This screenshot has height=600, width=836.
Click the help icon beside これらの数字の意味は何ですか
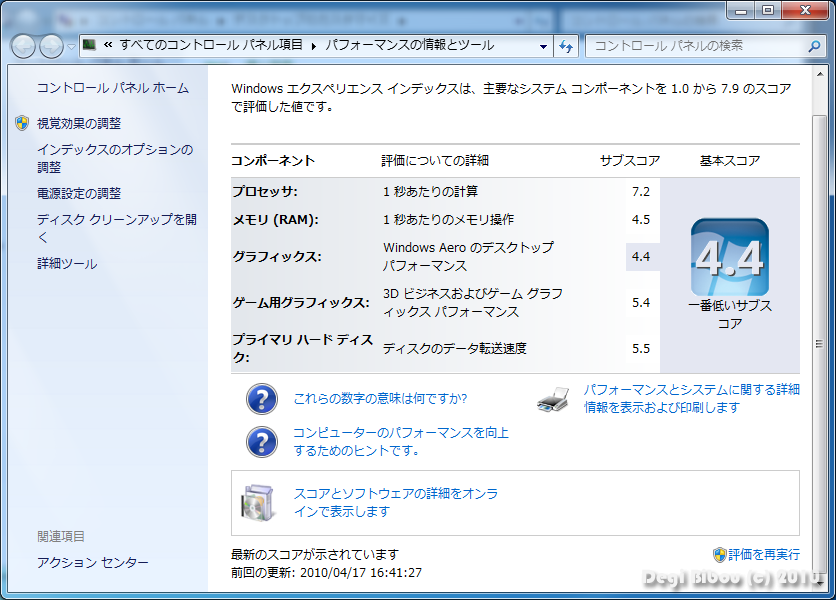tap(262, 399)
